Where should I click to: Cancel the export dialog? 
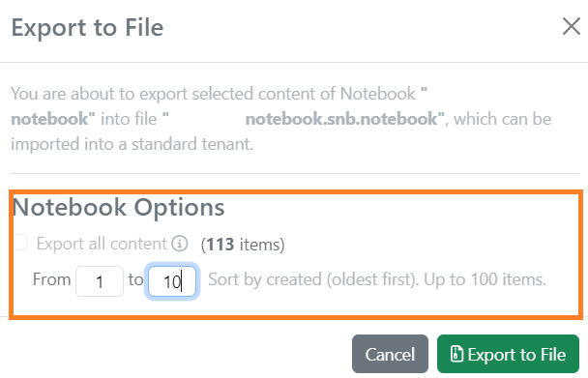coord(390,354)
